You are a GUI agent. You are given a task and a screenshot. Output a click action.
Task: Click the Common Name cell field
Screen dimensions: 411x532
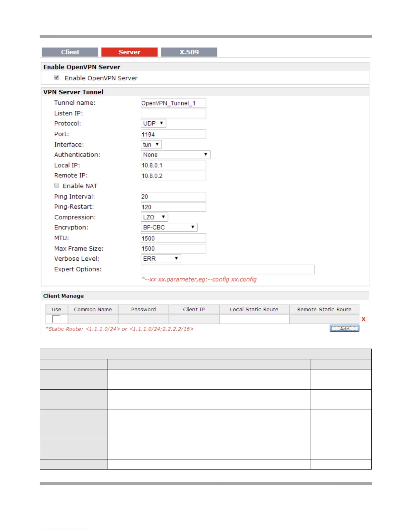pyautogui.click(x=93, y=319)
